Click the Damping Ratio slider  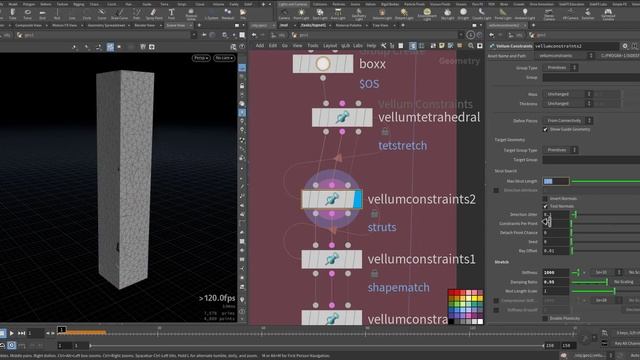[590, 282]
